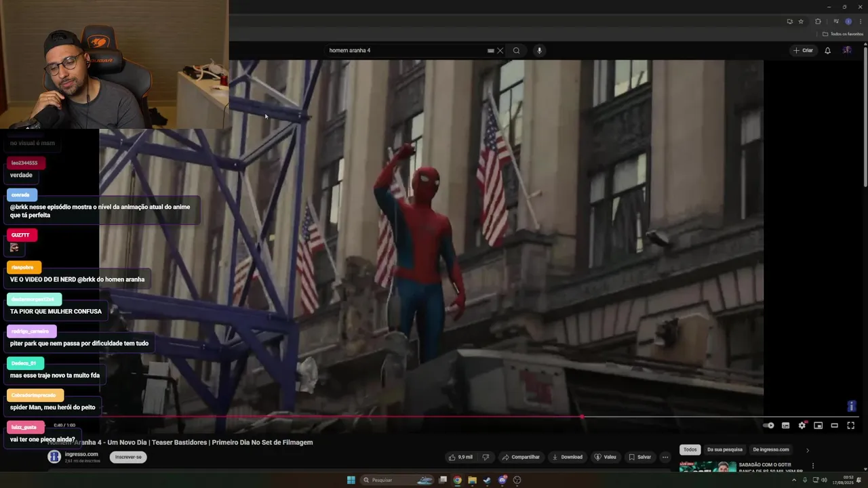The image size is (868, 488).
Task: Open the Chrome profile avatar
Action: (x=848, y=21)
